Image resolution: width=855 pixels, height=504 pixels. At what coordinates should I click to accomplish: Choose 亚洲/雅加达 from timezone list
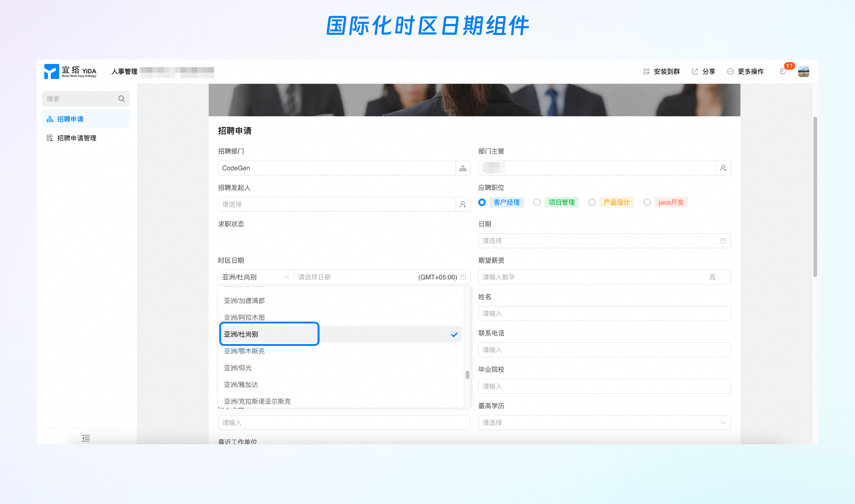341,384
